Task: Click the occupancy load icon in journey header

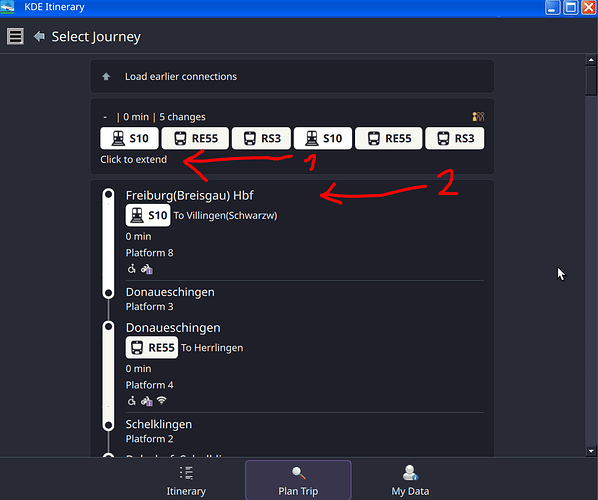Action: (478, 116)
